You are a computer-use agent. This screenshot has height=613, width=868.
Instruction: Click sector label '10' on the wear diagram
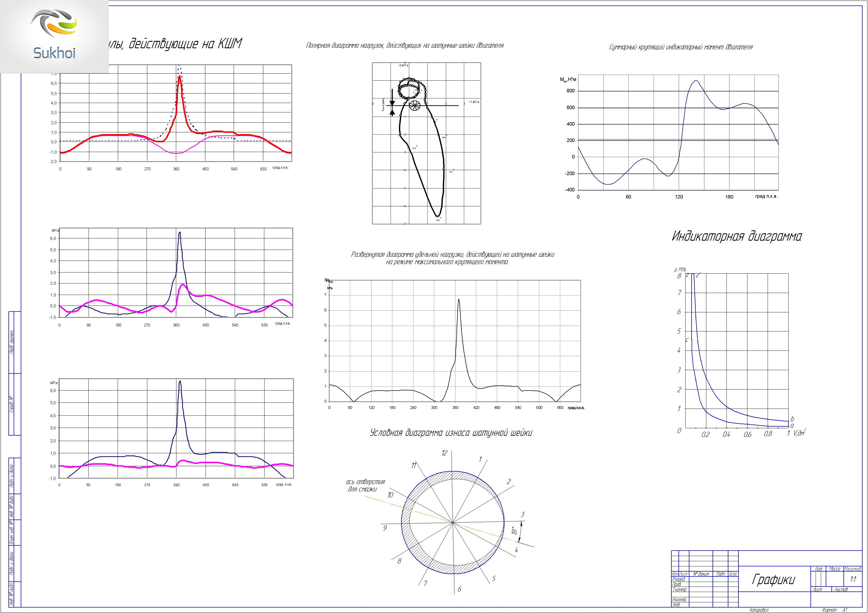[x=391, y=495]
